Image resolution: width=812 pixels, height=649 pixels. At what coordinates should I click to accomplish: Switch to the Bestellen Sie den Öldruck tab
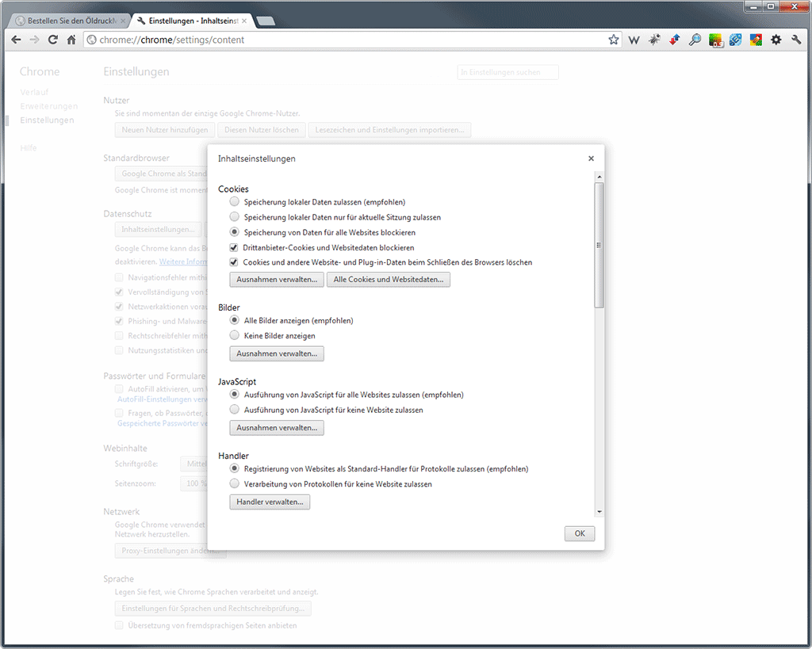point(69,21)
